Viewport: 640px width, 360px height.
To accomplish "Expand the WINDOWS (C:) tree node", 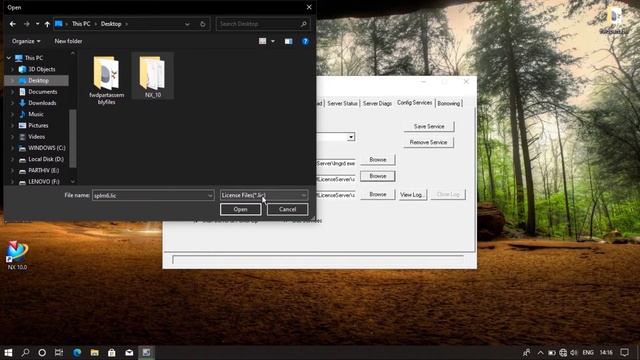I will [12, 148].
